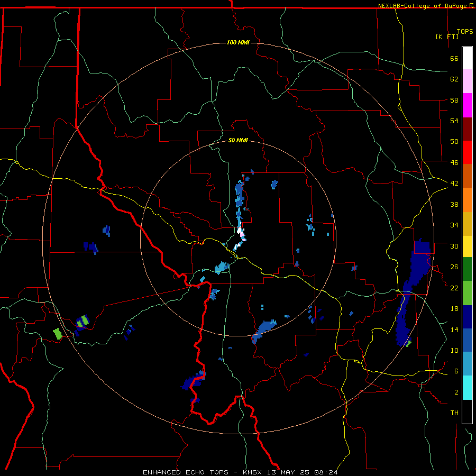This screenshot has width=476, height=476.
Task: Click the legend value "62"
Action: pyautogui.click(x=454, y=79)
